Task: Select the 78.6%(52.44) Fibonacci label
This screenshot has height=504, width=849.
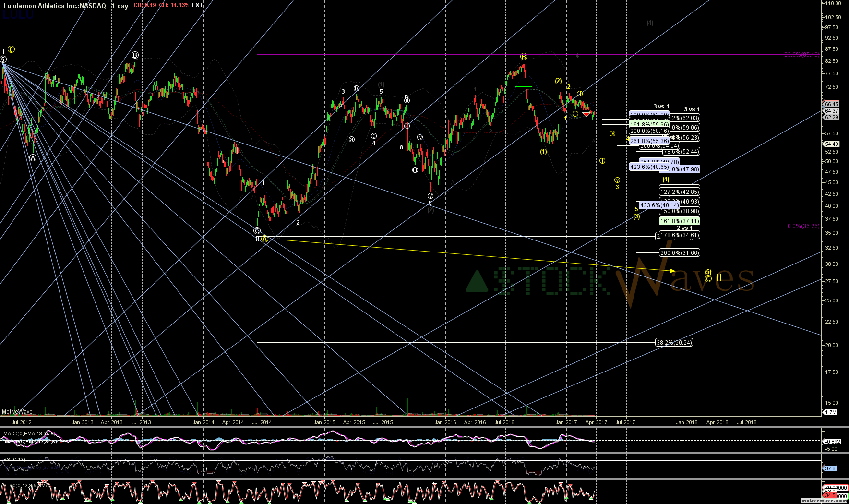Action: click(x=681, y=152)
